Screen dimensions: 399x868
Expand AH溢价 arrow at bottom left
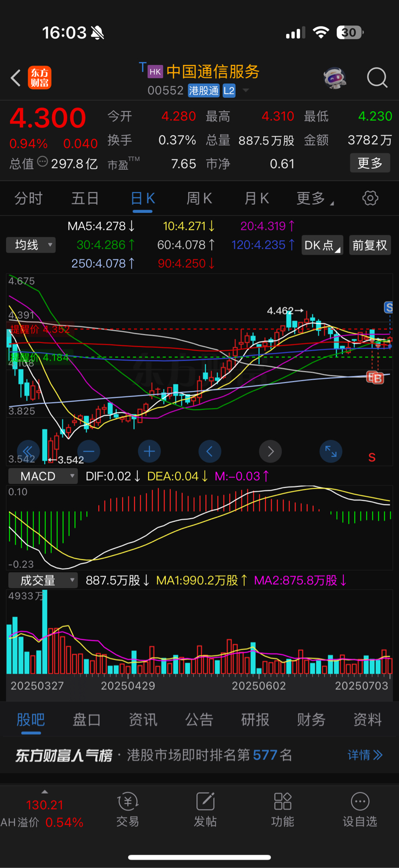45,792
